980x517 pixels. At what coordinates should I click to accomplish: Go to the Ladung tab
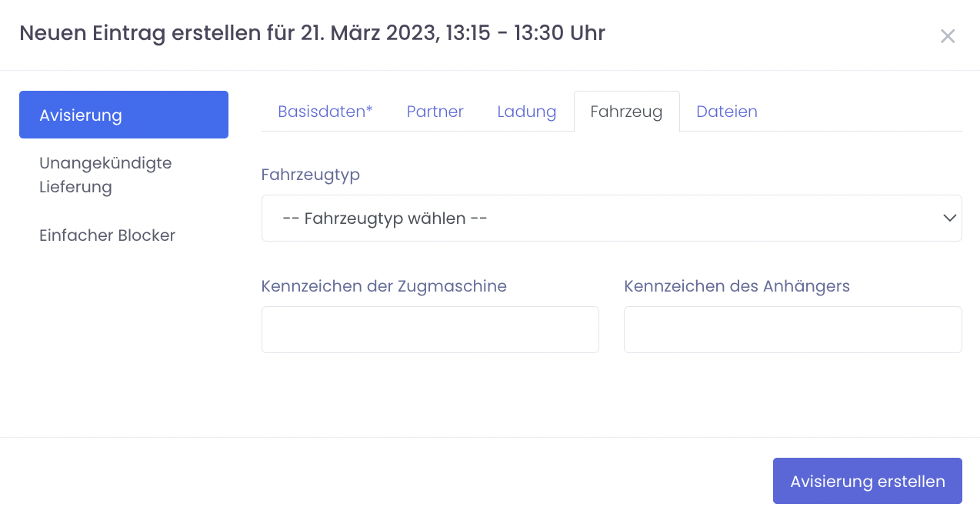click(526, 112)
